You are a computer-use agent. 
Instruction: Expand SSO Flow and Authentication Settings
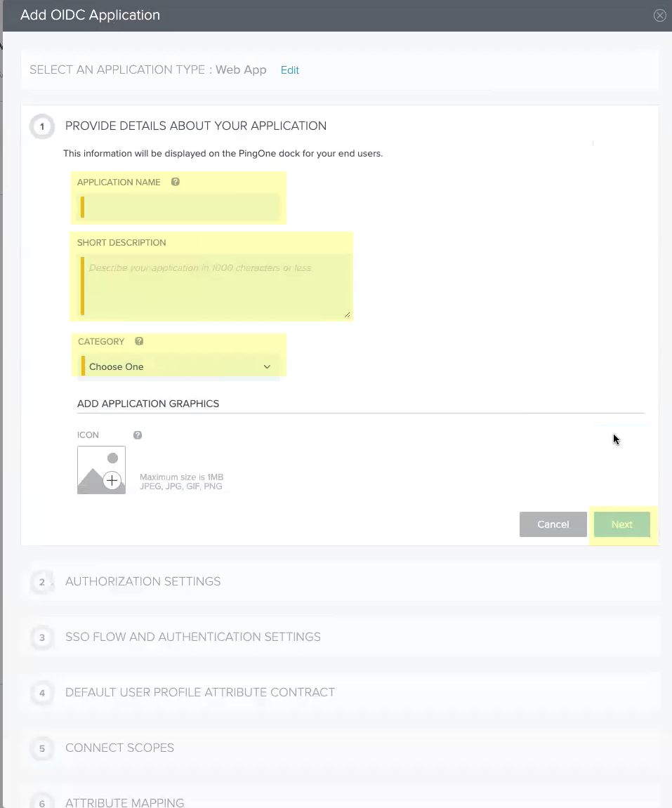pyautogui.click(x=192, y=637)
